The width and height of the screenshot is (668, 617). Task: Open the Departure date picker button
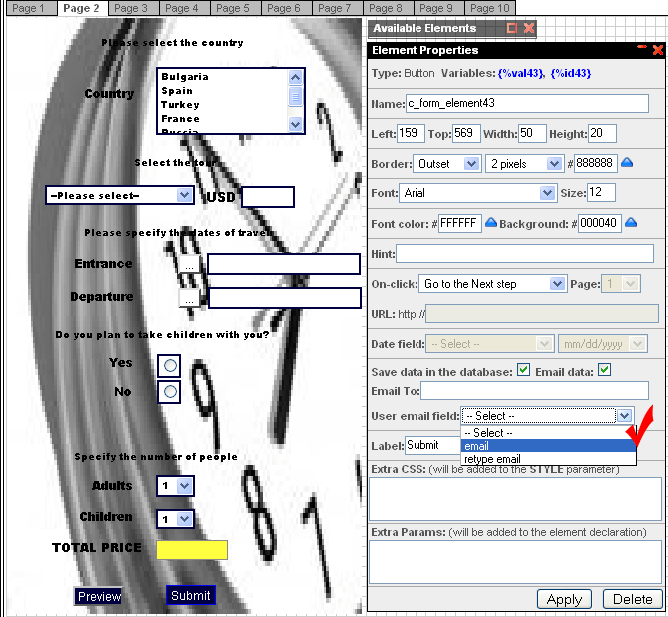pyautogui.click(x=190, y=298)
